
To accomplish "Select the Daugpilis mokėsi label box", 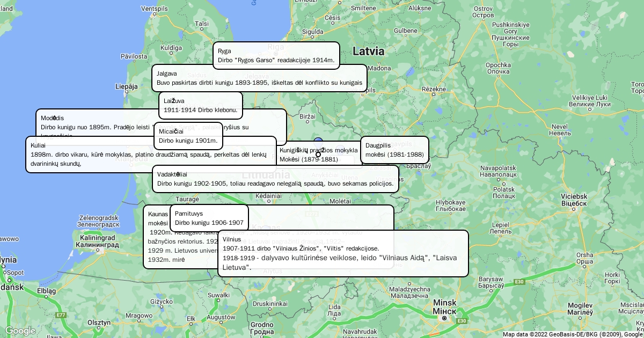I will coord(394,150).
